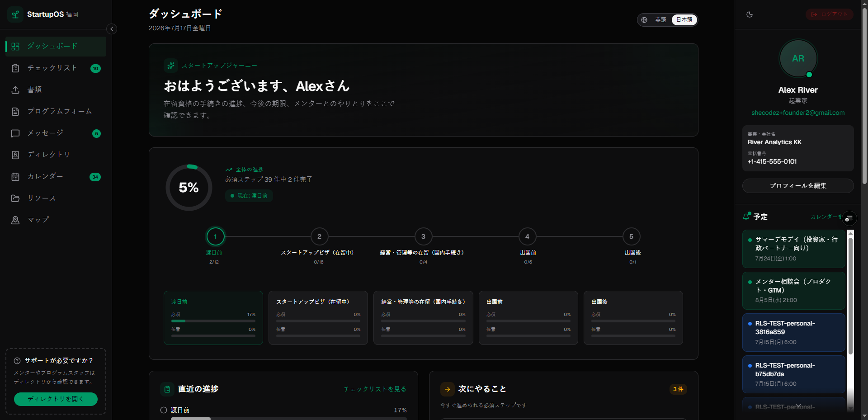The image size is (868, 420).
Task: Open the ディレクトリ page
Action: click(x=56, y=155)
